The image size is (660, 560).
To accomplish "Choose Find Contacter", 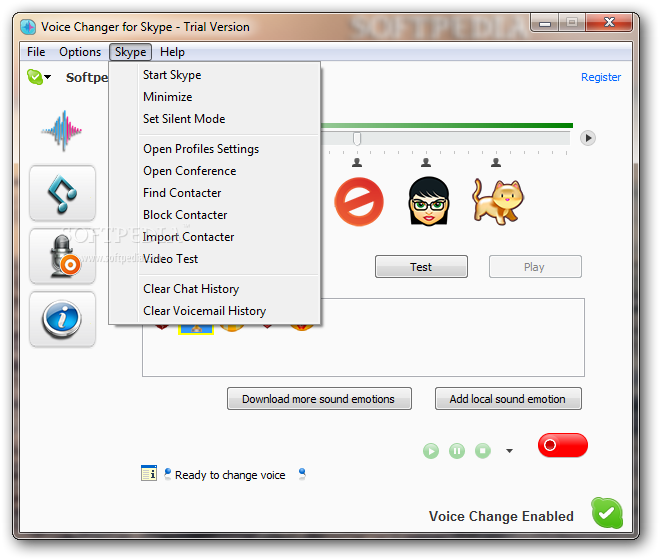I will tap(214, 193).
